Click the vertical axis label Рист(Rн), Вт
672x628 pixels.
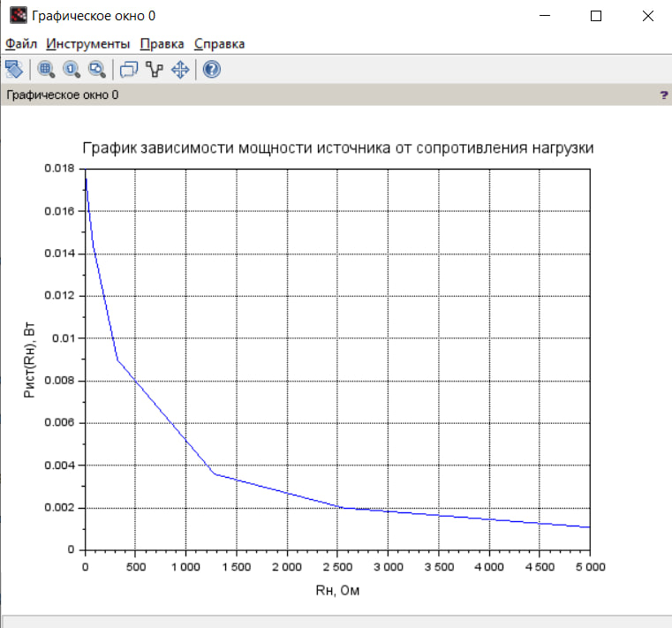[x=29, y=359]
